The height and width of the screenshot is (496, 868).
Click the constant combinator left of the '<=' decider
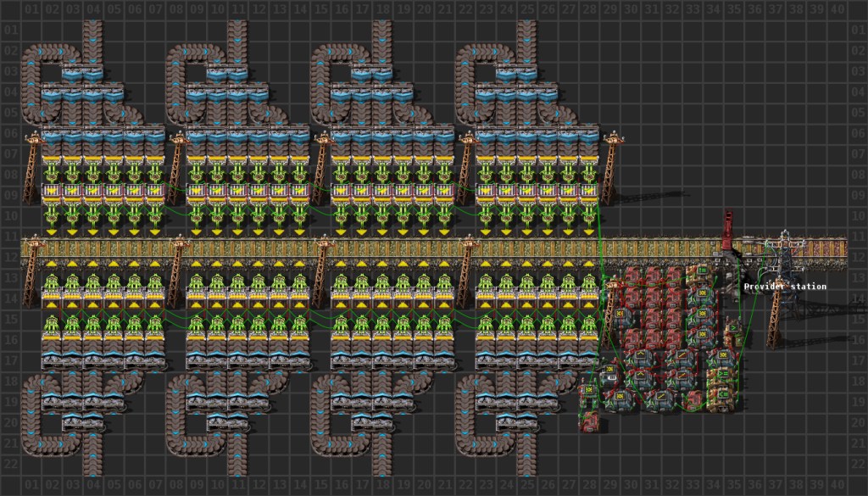coord(693,400)
